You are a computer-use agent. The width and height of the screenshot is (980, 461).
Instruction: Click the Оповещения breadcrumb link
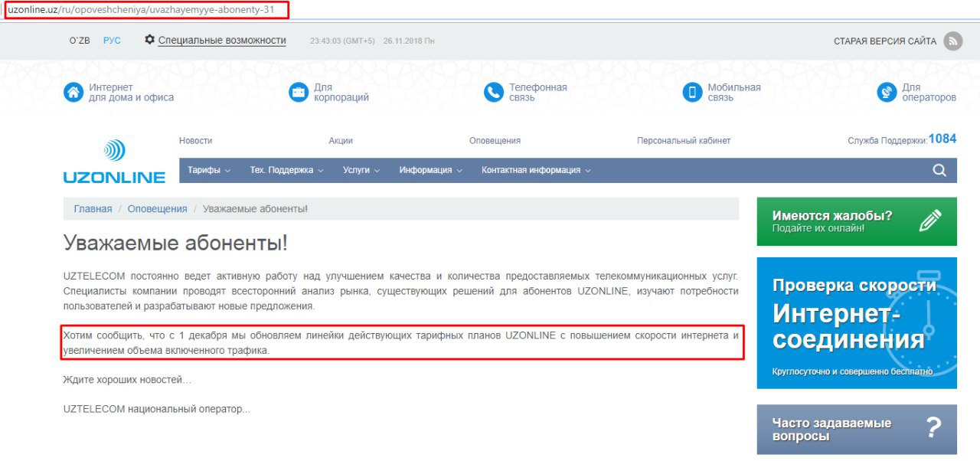pyautogui.click(x=157, y=209)
